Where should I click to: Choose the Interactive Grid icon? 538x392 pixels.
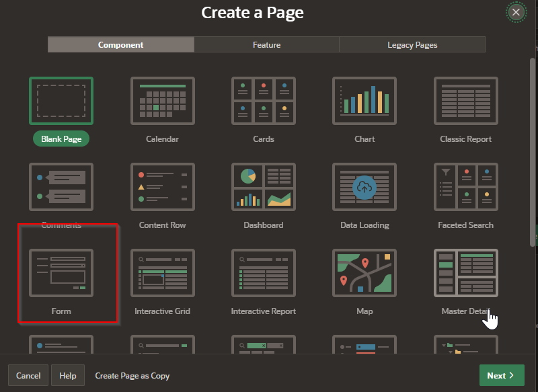click(163, 273)
